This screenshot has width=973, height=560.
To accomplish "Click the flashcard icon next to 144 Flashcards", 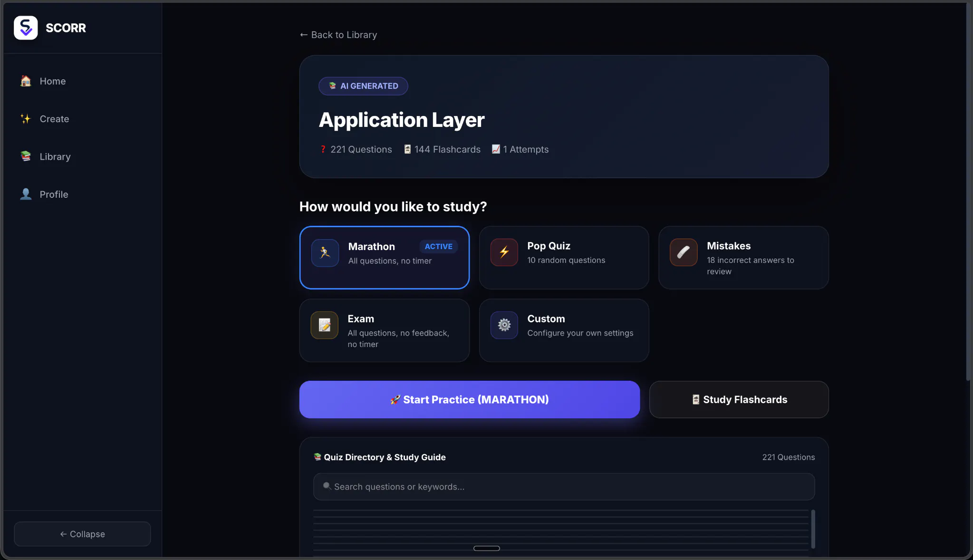I will [x=407, y=149].
